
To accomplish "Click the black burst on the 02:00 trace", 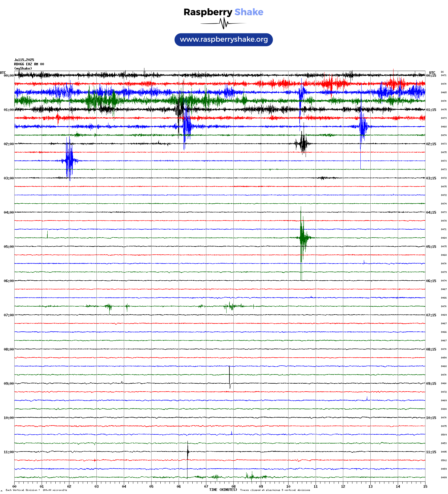I will point(303,143).
